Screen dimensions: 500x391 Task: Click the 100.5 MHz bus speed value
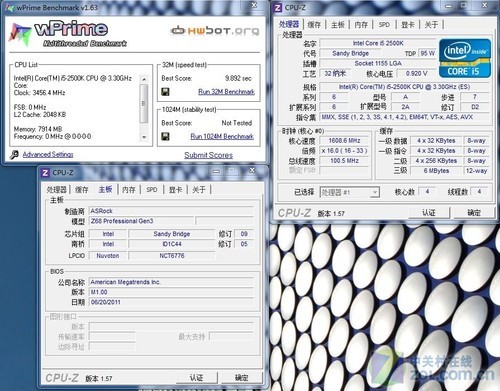pos(344,161)
